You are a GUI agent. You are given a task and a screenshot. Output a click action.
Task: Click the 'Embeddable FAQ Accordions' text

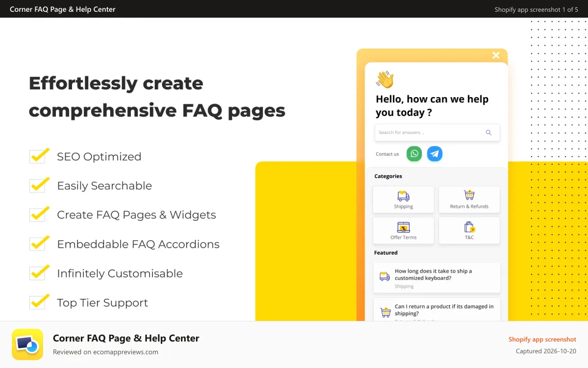click(x=138, y=244)
